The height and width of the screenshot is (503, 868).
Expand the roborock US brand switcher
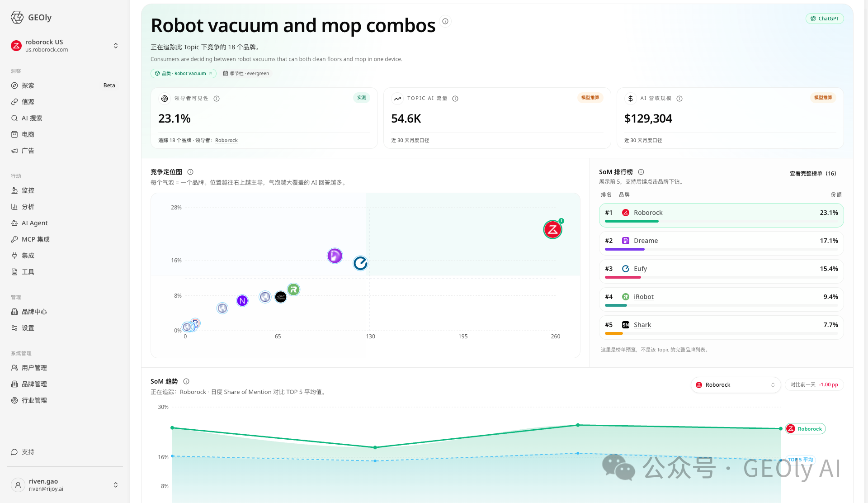[116, 46]
